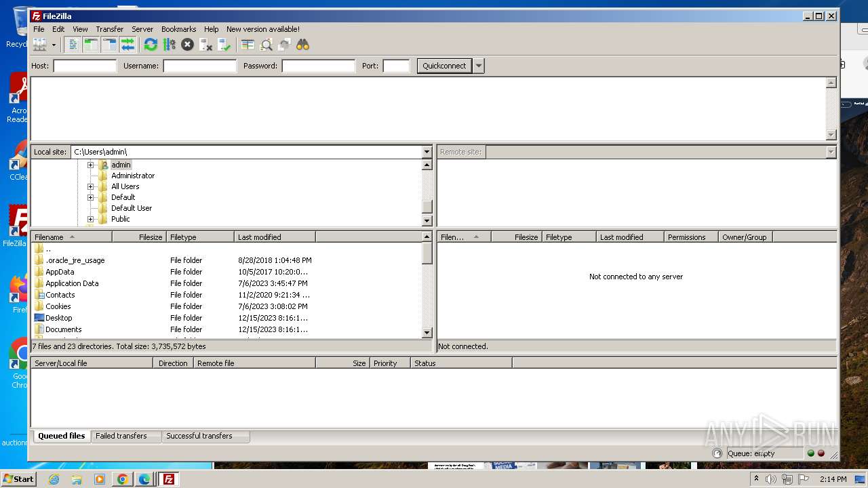Expand the Default folder tree node
Image resolution: width=868 pixels, height=488 pixels.
point(90,197)
